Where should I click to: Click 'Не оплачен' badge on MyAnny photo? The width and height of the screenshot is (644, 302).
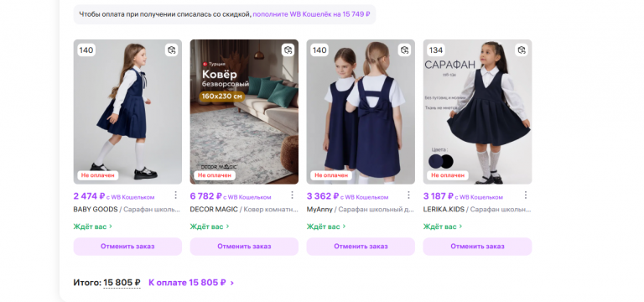[x=331, y=175]
